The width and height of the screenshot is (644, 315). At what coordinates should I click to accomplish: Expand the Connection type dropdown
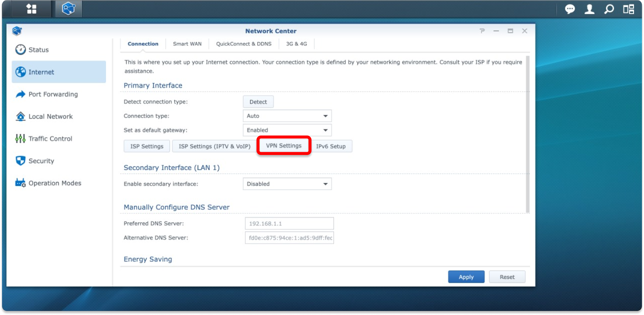click(x=287, y=116)
